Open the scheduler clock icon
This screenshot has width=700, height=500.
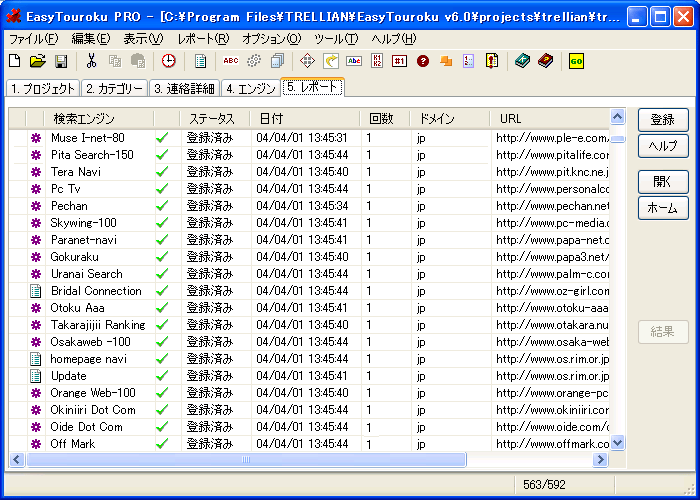168,61
